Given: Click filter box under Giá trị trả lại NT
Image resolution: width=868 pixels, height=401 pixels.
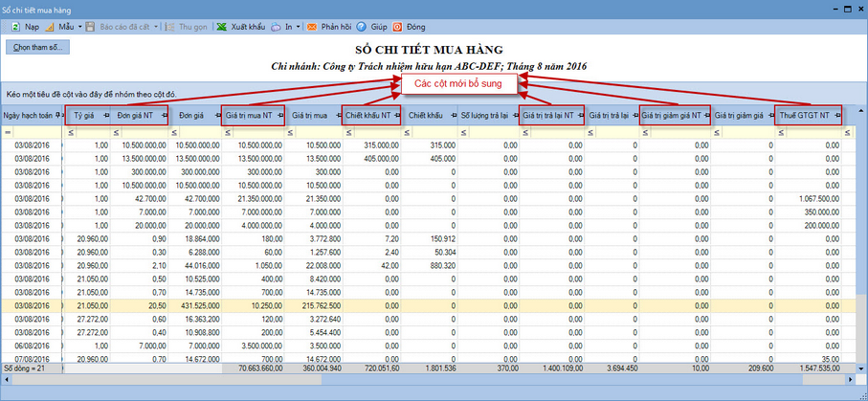Looking at the screenshot, I should [557, 133].
